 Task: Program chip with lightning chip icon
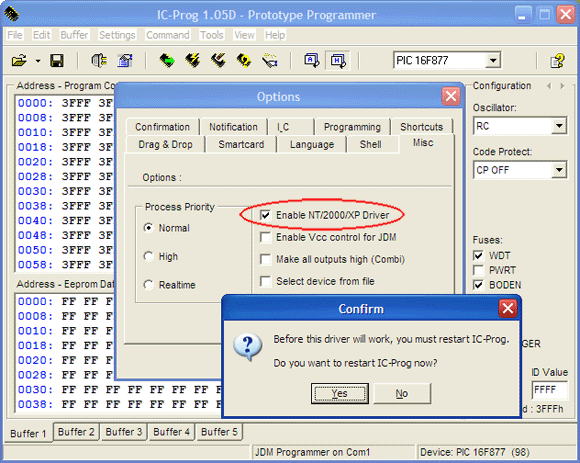point(193,60)
